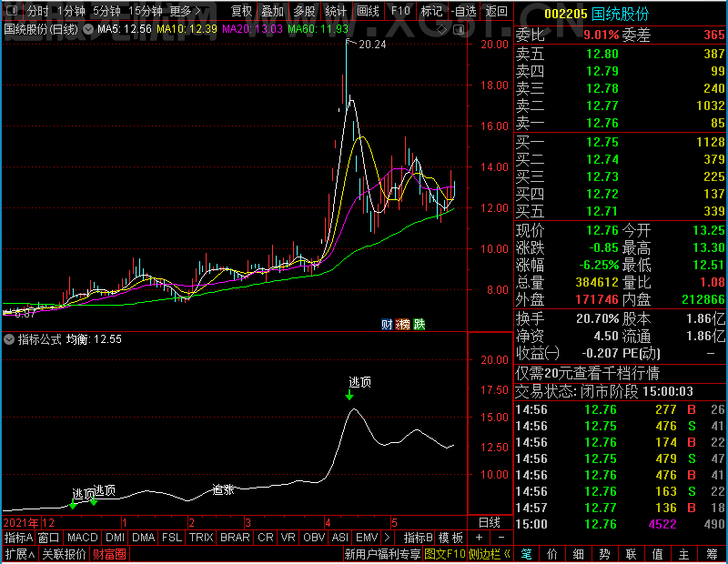Select DMI indicator
The height and width of the screenshot is (564, 728).
click(115, 538)
